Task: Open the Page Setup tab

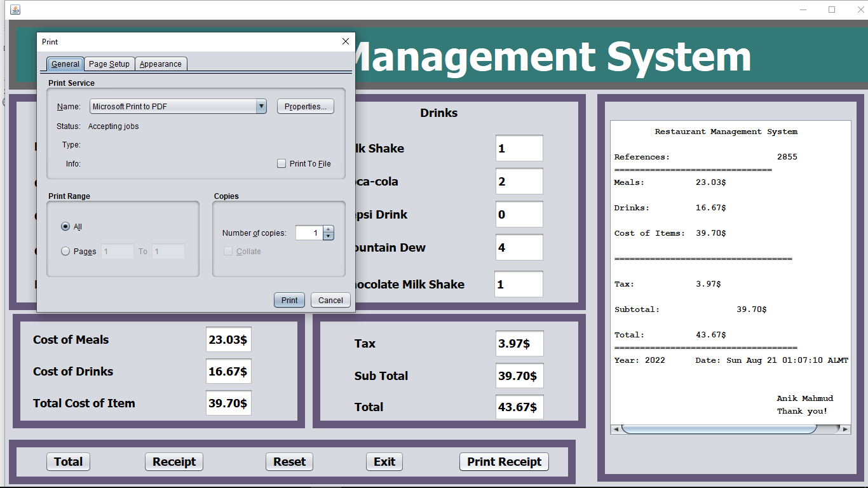Action: click(x=109, y=64)
